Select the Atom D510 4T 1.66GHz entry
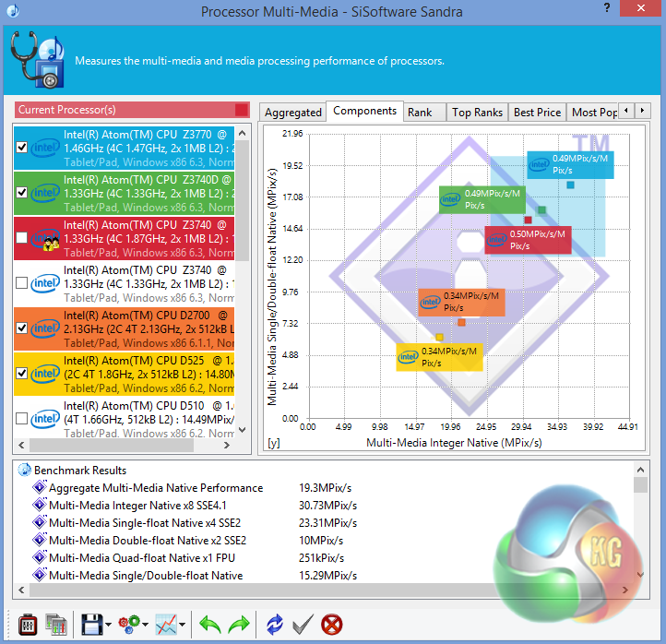 click(x=124, y=418)
